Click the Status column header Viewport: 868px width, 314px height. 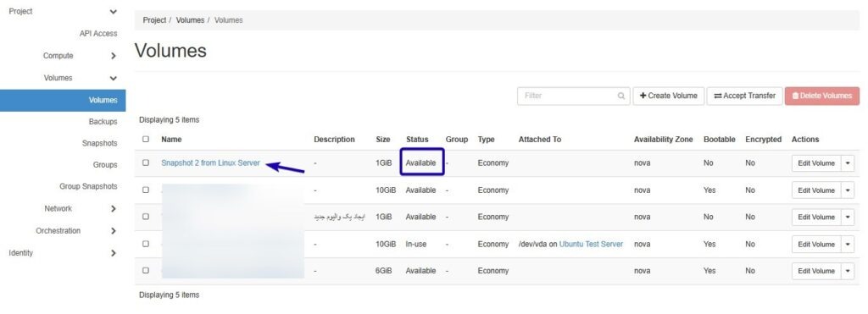[417, 140]
